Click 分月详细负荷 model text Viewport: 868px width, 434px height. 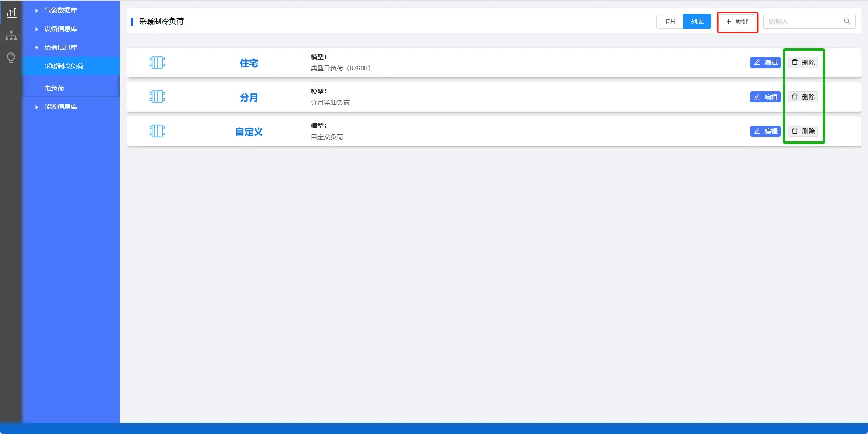coord(330,102)
